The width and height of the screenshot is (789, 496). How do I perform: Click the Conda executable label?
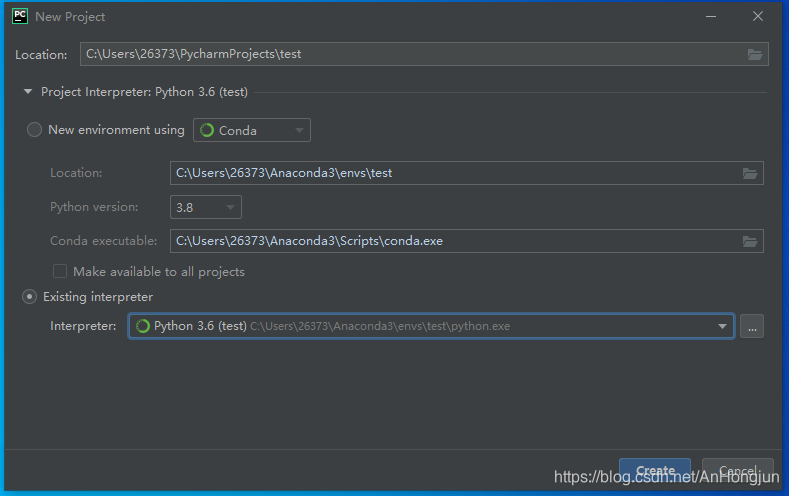[104, 241]
